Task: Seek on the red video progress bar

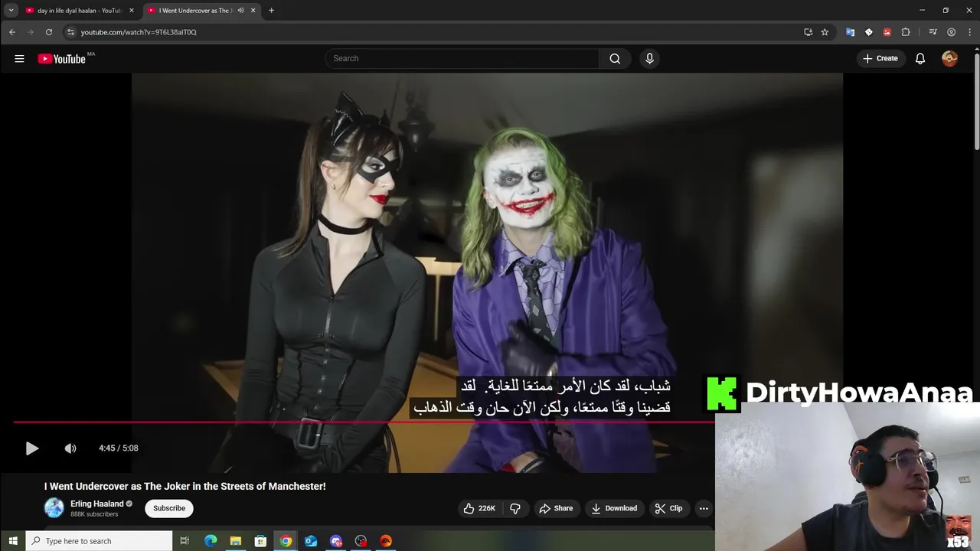Action: coord(364,422)
